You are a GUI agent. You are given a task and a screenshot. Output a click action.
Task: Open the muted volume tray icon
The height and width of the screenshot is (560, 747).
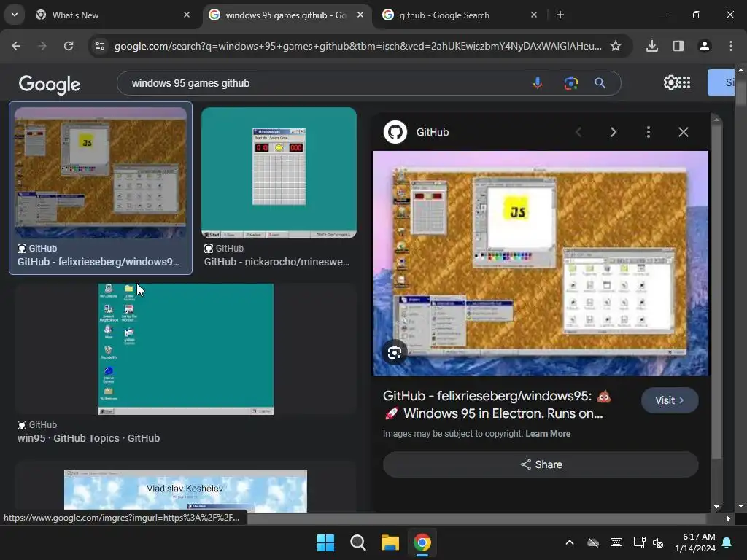(658, 542)
